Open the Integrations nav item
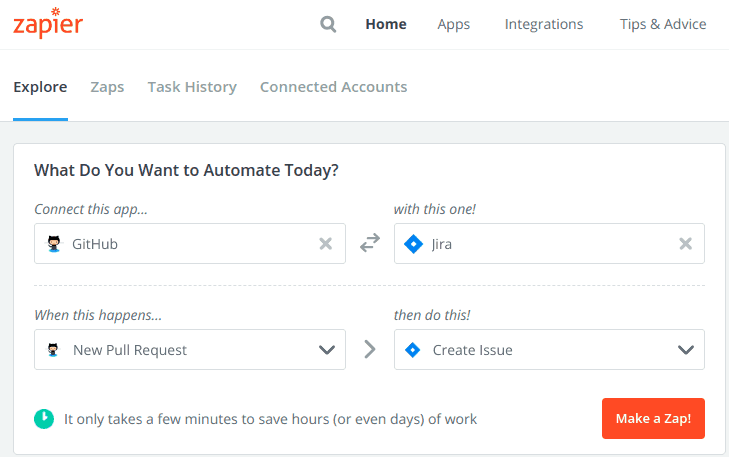The height and width of the screenshot is (457, 729). [543, 25]
